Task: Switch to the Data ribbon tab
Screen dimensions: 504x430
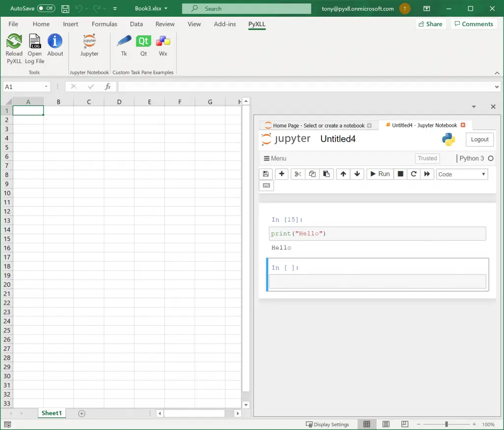Action: click(136, 24)
